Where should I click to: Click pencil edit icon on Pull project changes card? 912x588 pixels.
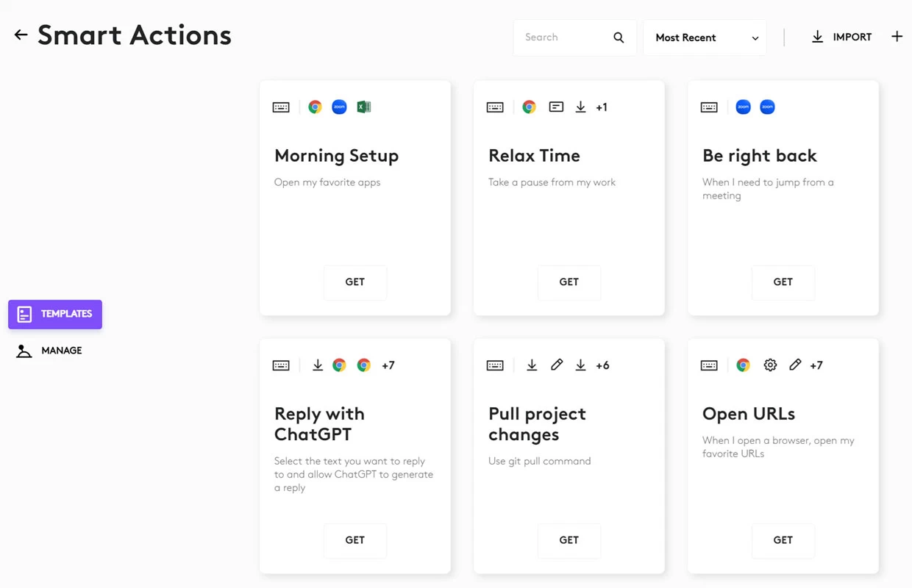(x=557, y=365)
